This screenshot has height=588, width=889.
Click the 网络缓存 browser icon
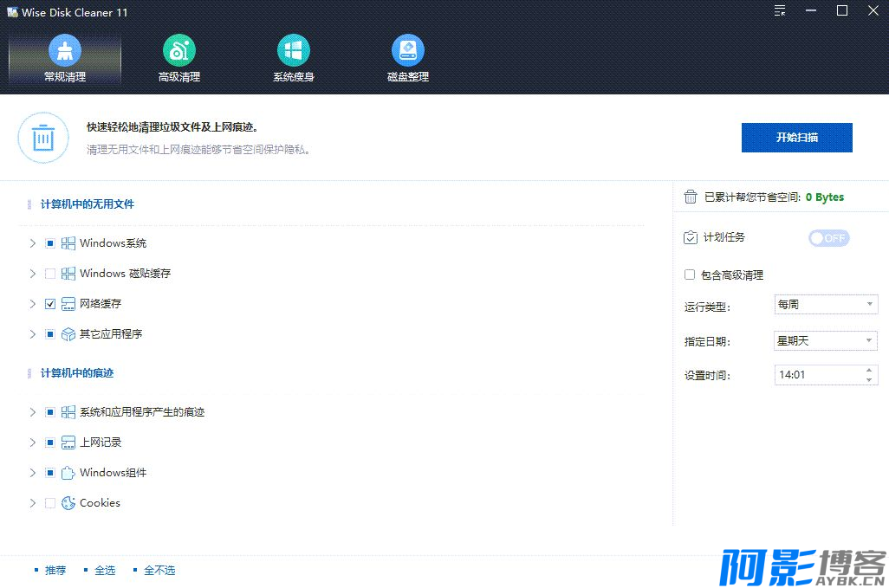coord(68,304)
